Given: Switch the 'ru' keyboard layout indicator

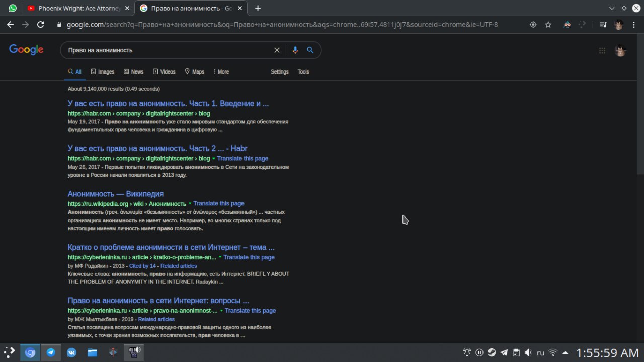Looking at the screenshot, I should [541, 353].
